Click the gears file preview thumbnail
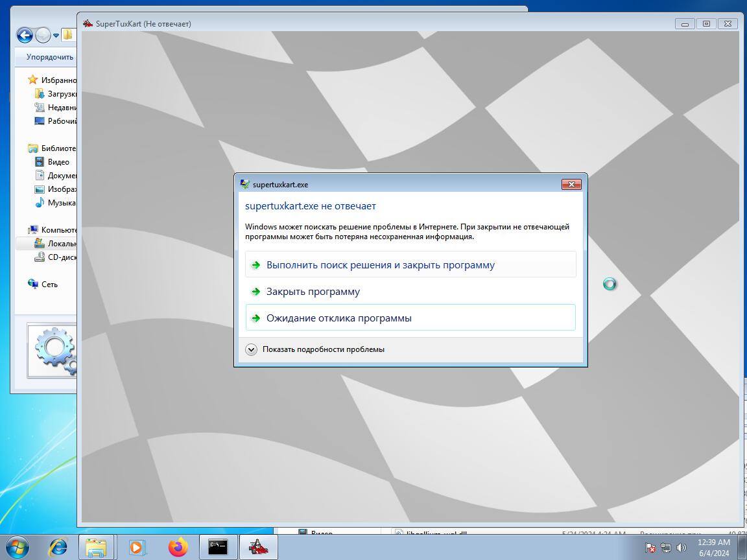747x560 pixels. [53, 351]
